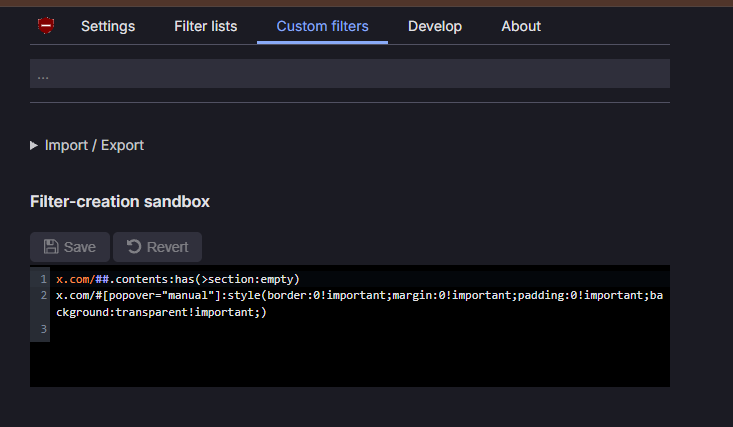Open the About tab
The height and width of the screenshot is (427, 733).
pyautogui.click(x=521, y=26)
